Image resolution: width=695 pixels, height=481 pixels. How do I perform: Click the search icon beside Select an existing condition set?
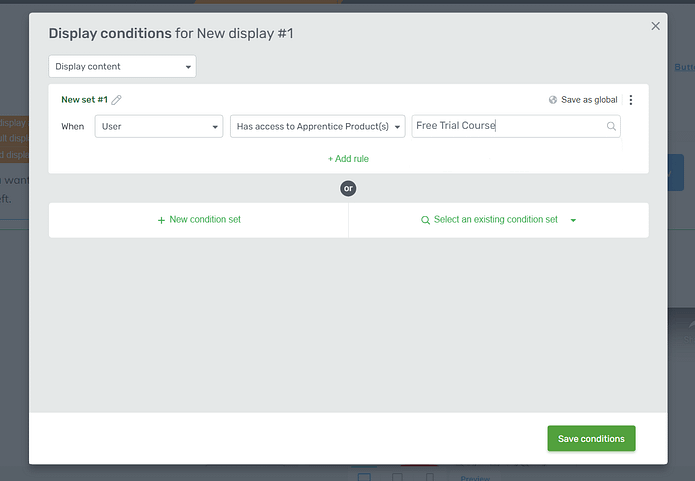point(425,220)
